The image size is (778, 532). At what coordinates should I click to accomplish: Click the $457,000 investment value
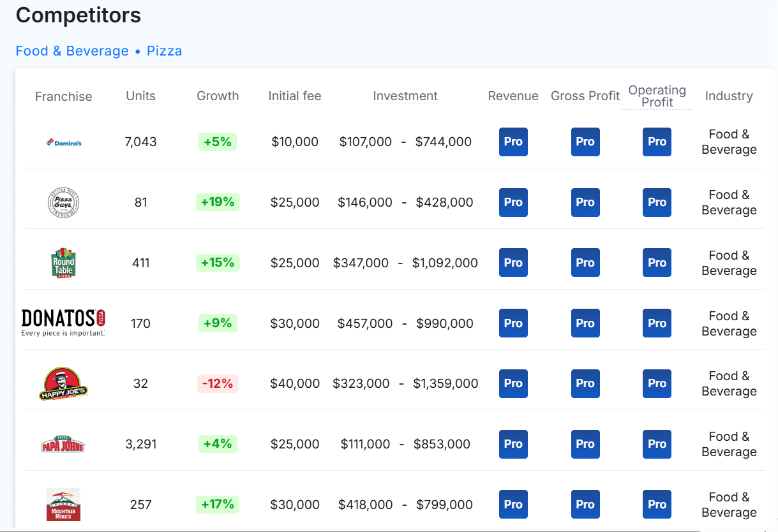coord(365,323)
